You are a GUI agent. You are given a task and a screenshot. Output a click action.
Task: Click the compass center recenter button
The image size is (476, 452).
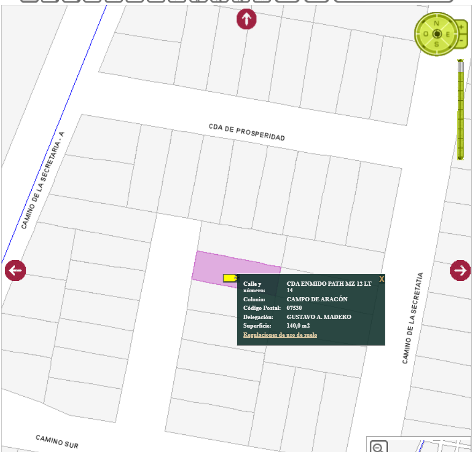(437, 34)
